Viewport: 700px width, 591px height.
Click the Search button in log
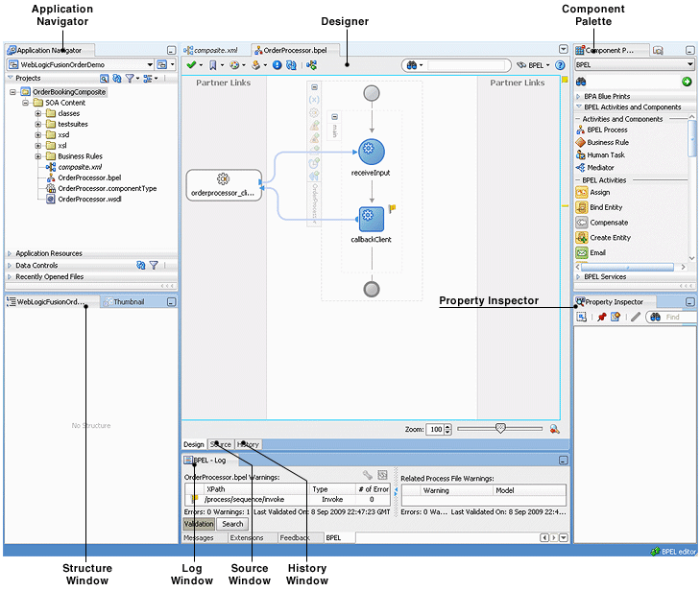pyautogui.click(x=232, y=524)
